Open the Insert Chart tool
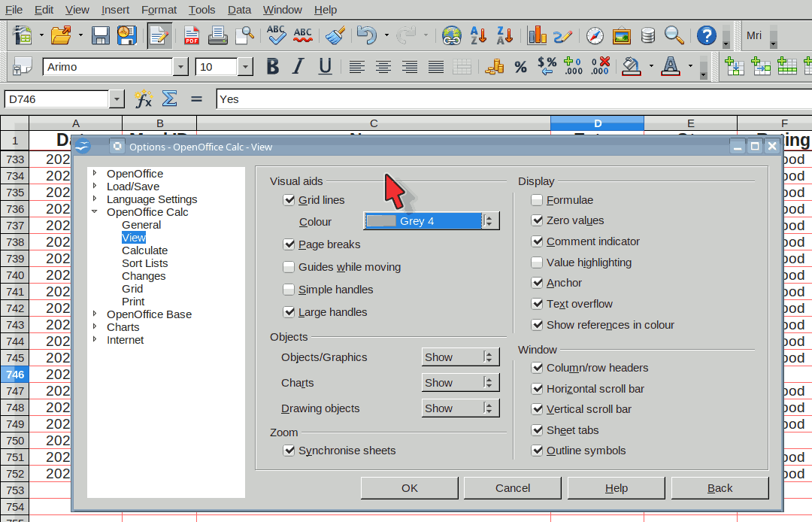 pyautogui.click(x=537, y=35)
